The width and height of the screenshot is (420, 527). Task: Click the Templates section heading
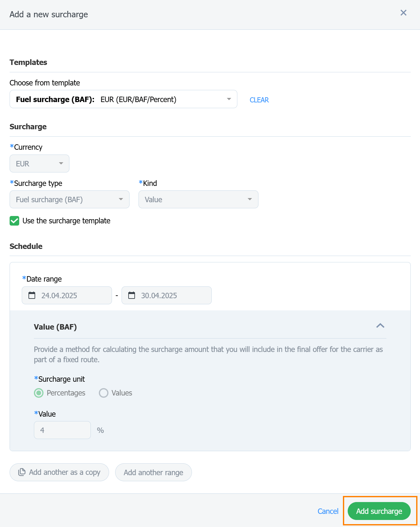(28, 62)
